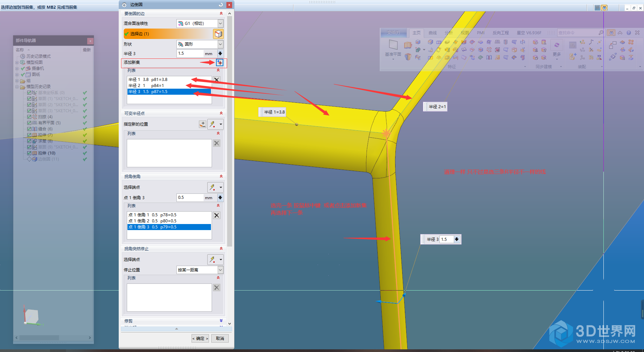The width and height of the screenshot is (644, 352).
Task: Click endpoint select icon under 拐角突然停止
Action: click(x=212, y=259)
